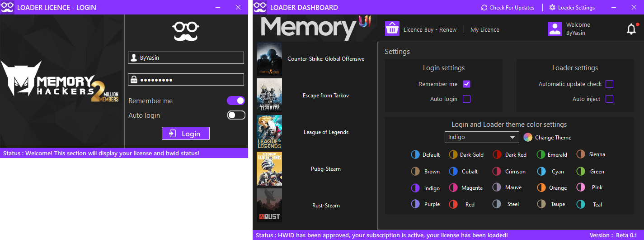This screenshot has width=644, height=240.
Task: Pick the Brown theme color swatch
Action: [x=415, y=171]
